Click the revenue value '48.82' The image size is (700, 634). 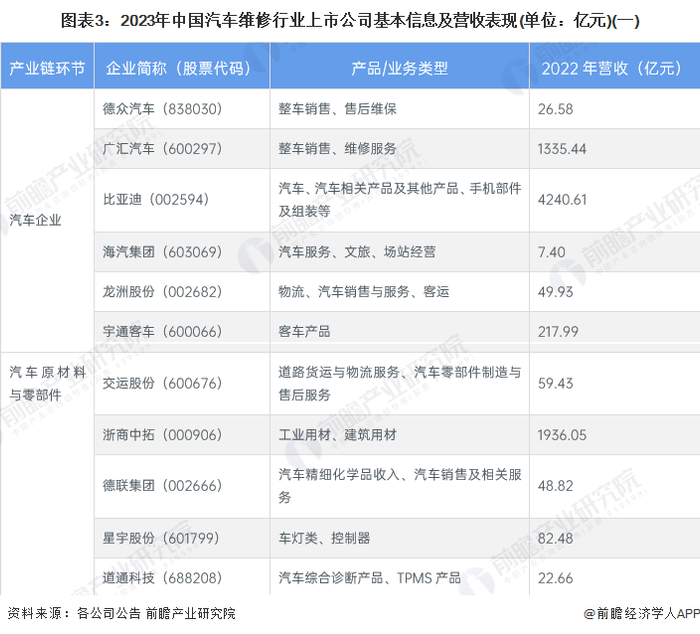pyautogui.click(x=555, y=486)
